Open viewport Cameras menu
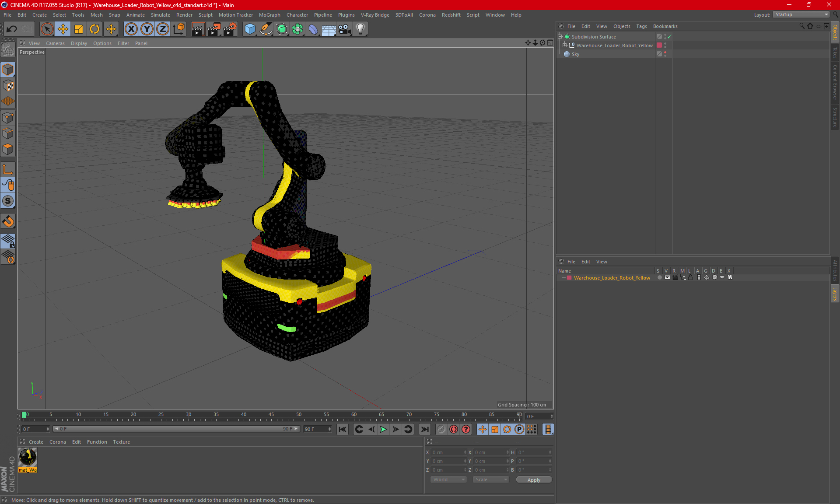Screen dimensions: 840x504 [55, 43]
